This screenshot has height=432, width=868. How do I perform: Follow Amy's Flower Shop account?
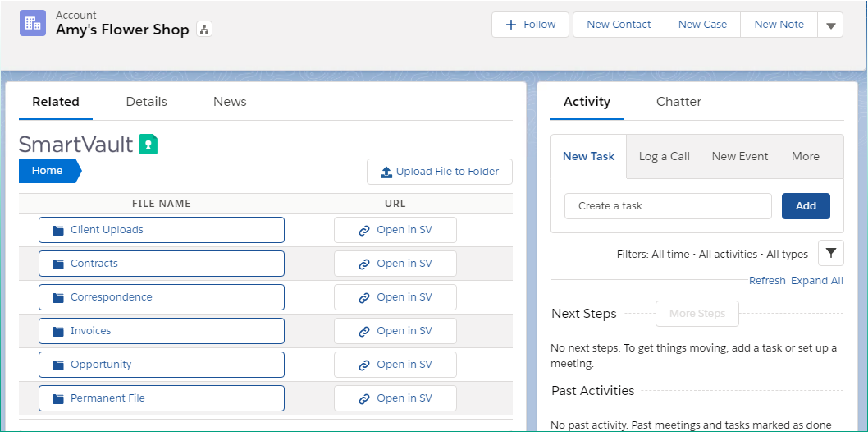coord(530,25)
